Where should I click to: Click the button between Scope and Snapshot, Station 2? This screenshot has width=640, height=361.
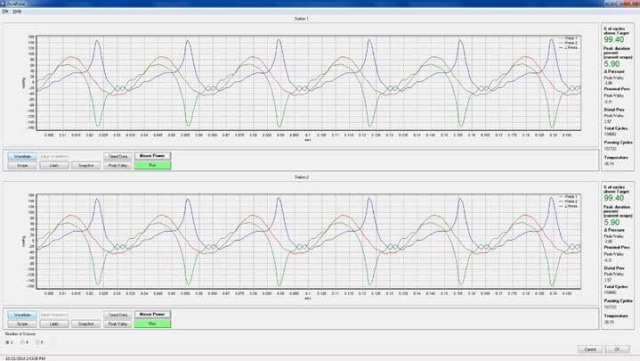(x=54, y=324)
